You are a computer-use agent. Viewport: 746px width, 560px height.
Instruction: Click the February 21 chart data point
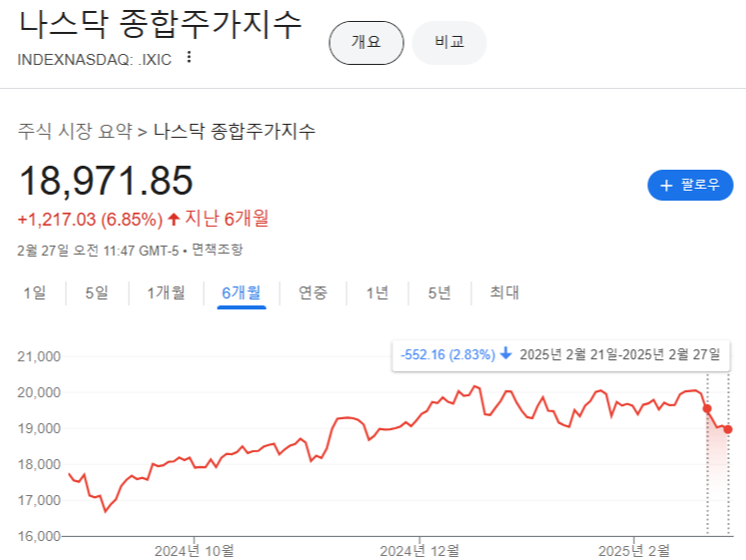tap(707, 408)
